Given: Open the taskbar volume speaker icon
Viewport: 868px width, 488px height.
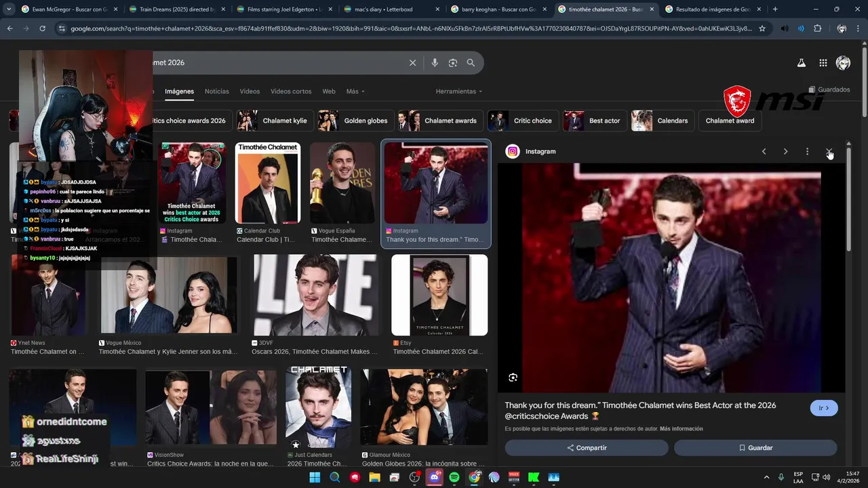Looking at the screenshot, I should pos(826,477).
